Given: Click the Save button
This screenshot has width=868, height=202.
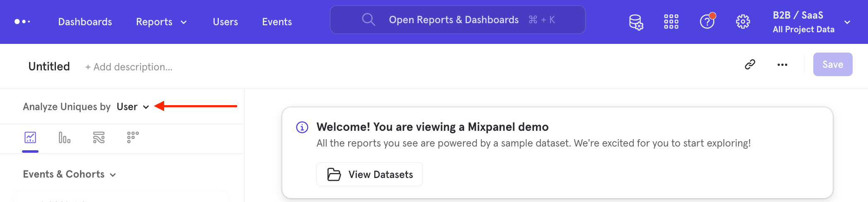Looking at the screenshot, I should tap(832, 65).
